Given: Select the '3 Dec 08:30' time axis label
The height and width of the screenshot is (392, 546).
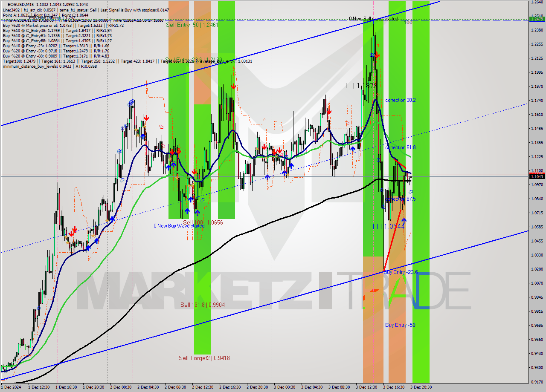Looking at the screenshot, I should [339, 387].
